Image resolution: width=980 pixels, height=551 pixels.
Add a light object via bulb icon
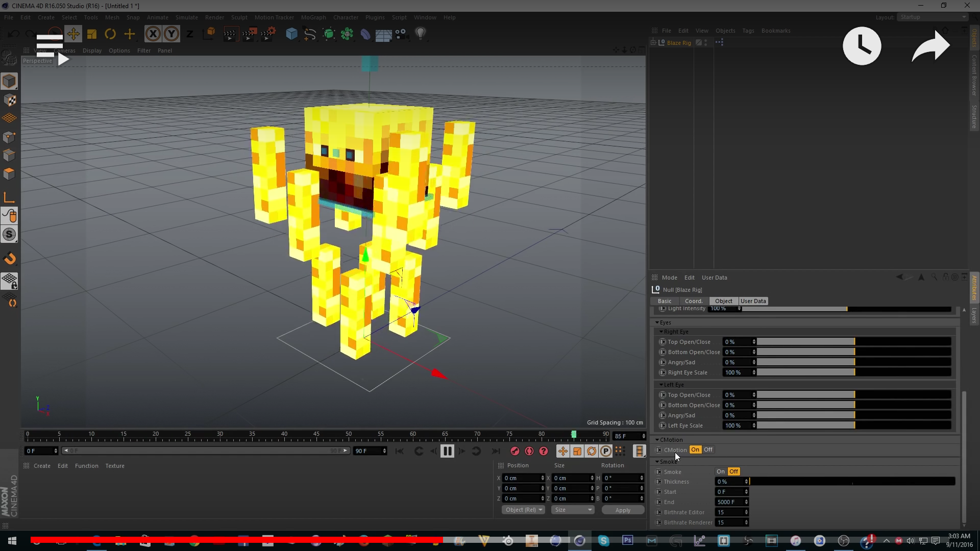[421, 34]
